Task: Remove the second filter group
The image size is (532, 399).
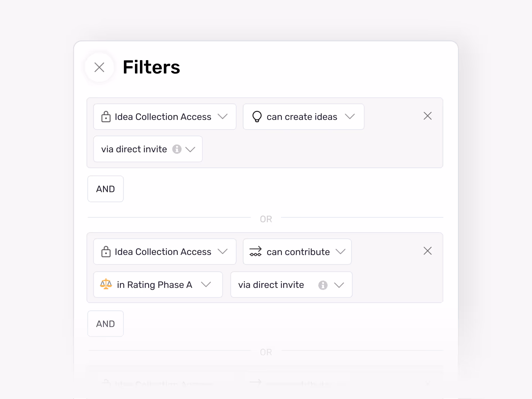Action: pos(428,251)
